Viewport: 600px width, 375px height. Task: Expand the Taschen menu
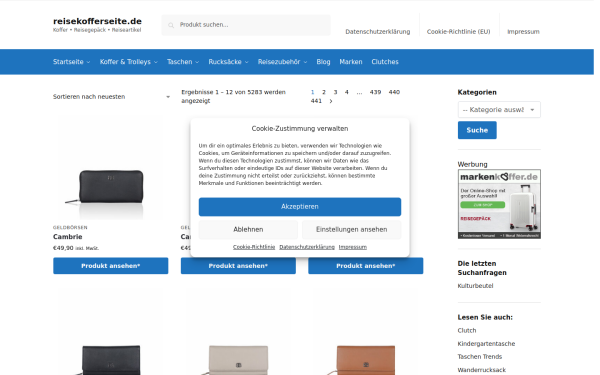click(x=183, y=62)
